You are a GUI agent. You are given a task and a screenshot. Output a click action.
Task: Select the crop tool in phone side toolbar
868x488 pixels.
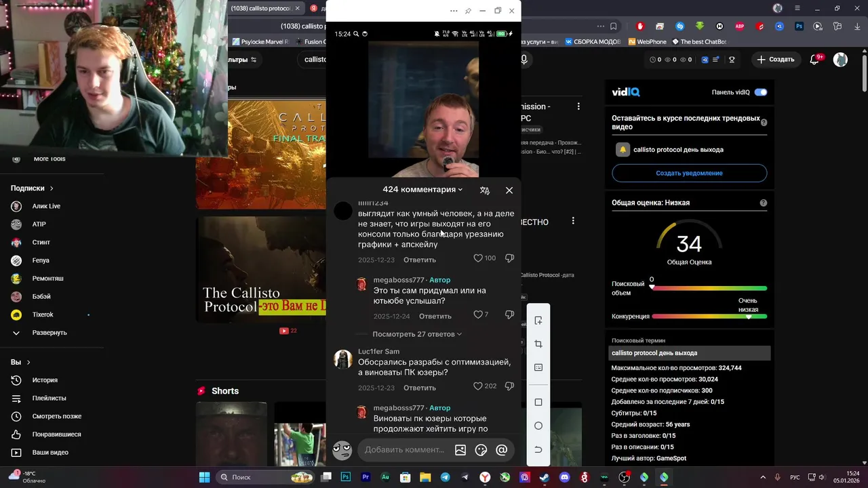click(x=538, y=344)
